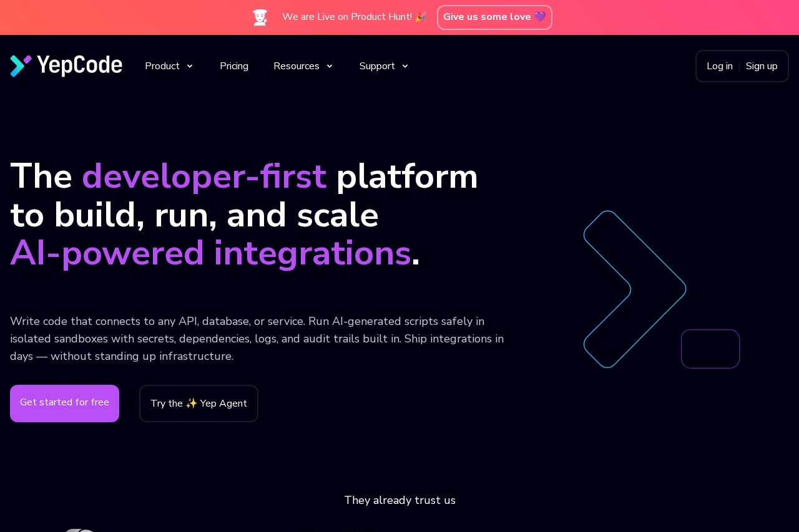Click the Log in link
The width and height of the screenshot is (799, 532).
720,66
